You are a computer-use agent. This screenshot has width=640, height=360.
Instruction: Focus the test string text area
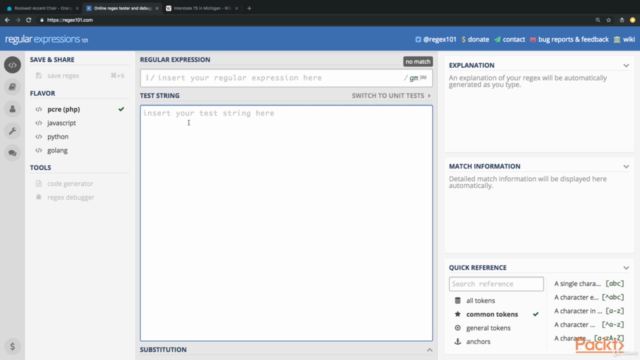(286, 223)
